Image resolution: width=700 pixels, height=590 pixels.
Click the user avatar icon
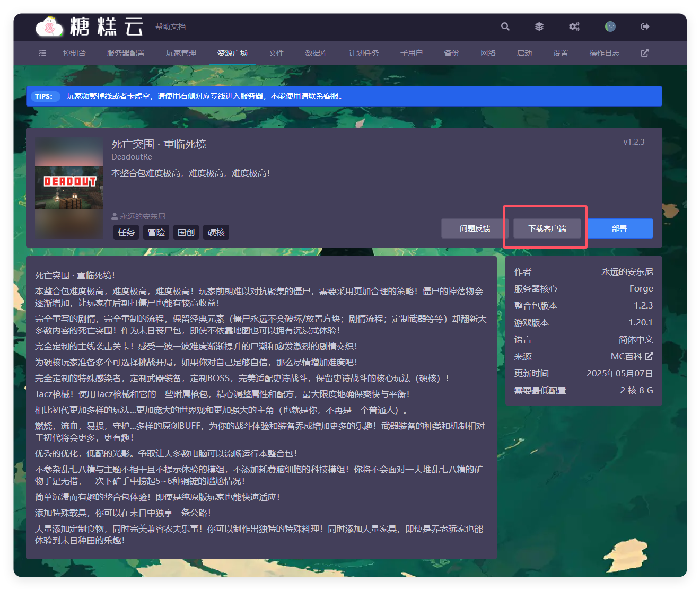[610, 27]
